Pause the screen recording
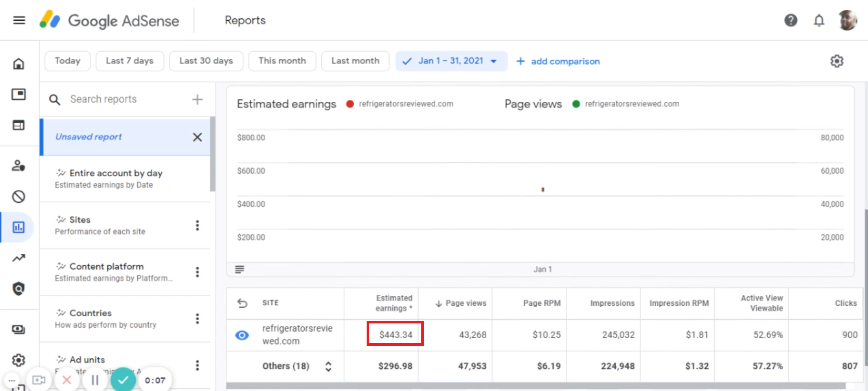Screen dimensions: 868x391 (95, 380)
